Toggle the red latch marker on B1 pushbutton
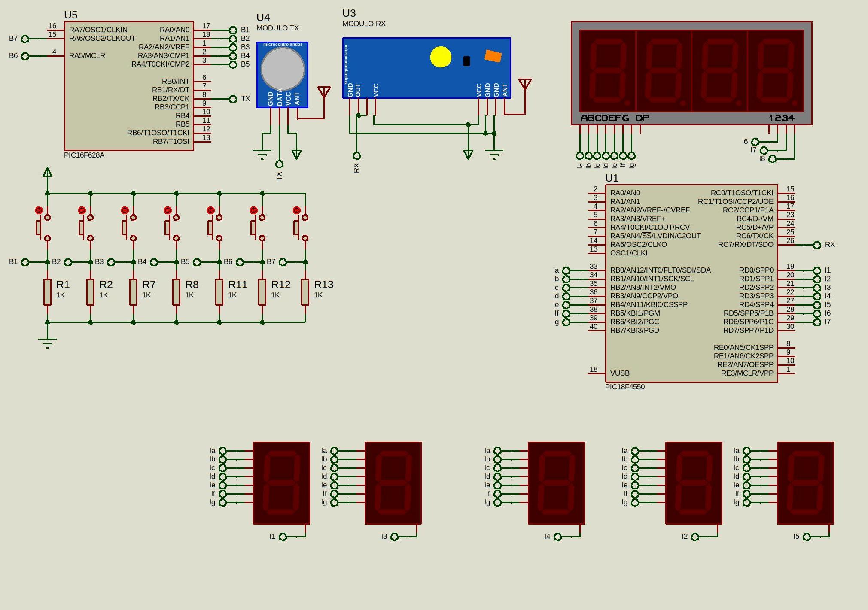This screenshot has width=868, height=610. coord(39,210)
